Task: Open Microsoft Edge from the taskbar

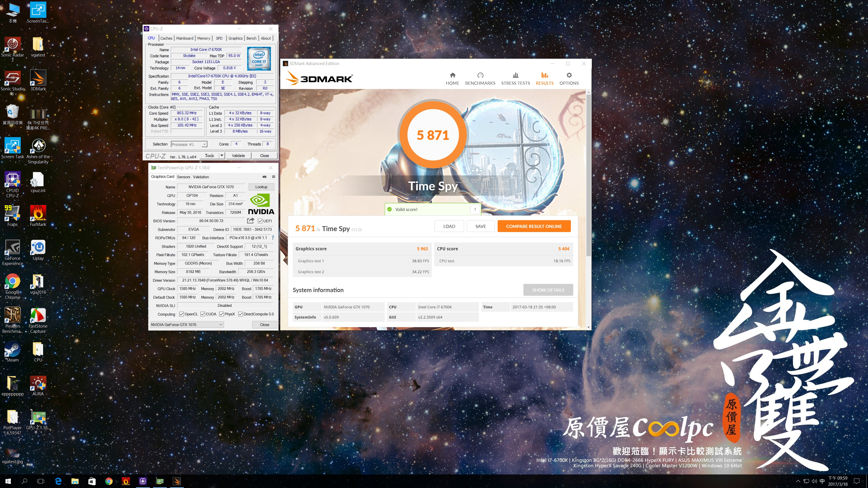Action: (58, 481)
